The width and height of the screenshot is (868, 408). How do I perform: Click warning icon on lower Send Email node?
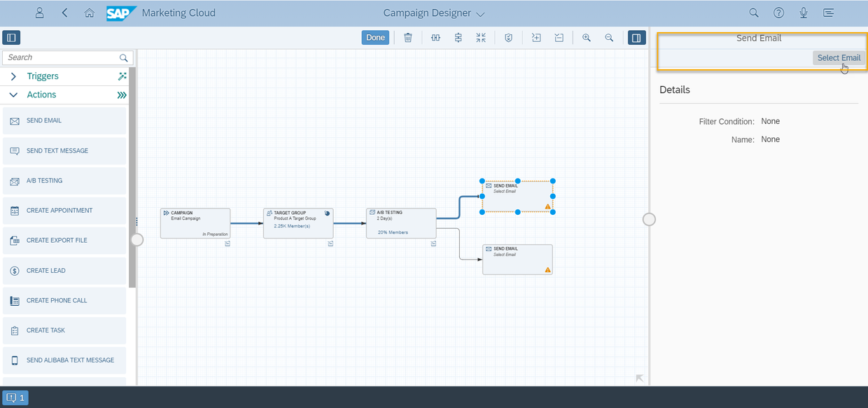click(547, 269)
